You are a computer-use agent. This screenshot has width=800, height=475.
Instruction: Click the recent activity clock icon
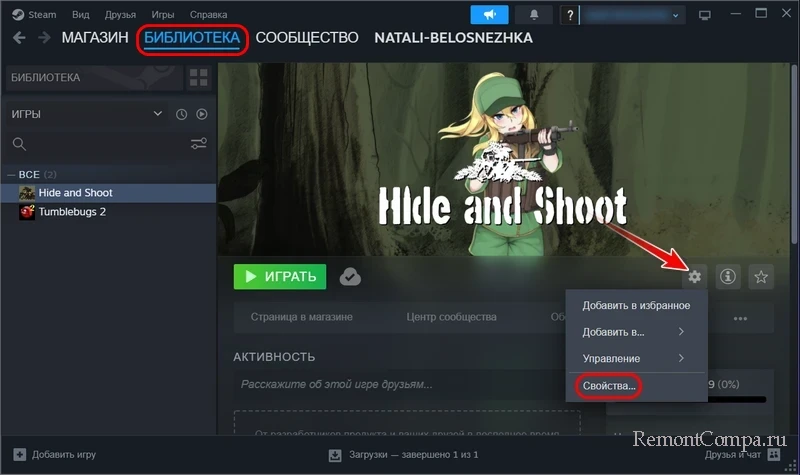point(182,115)
